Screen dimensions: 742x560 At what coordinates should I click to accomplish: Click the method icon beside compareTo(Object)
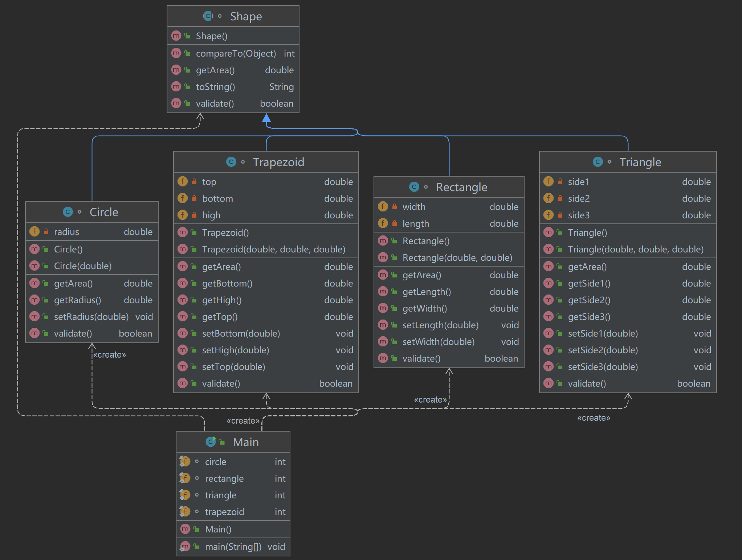click(x=176, y=53)
